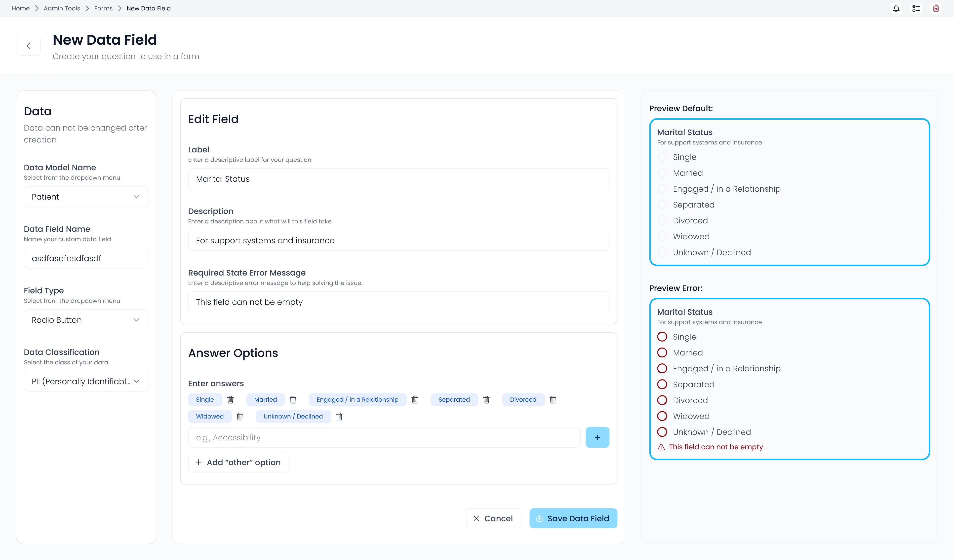Select Separated in the error preview
This screenshot has width=954, height=560.
[x=662, y=385]
